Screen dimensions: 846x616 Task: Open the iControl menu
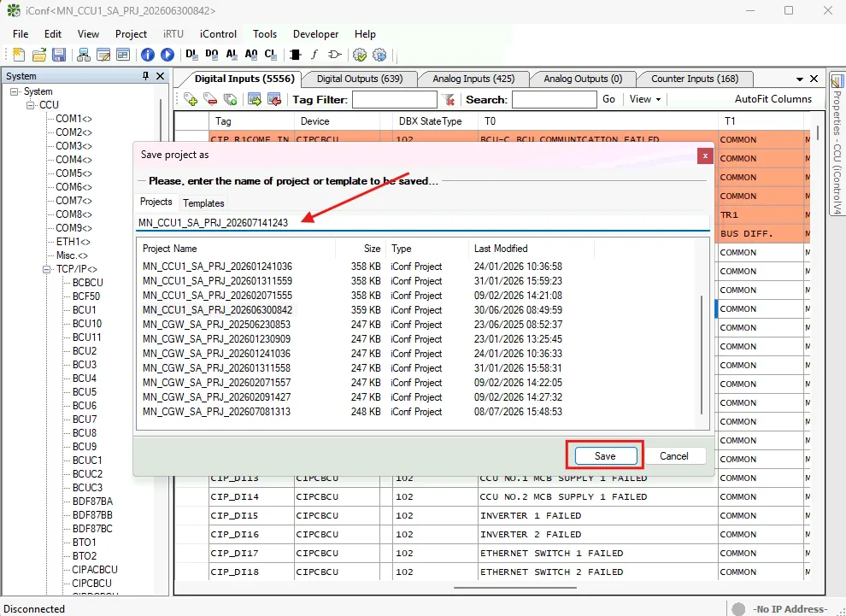click(x=218, y=34)
